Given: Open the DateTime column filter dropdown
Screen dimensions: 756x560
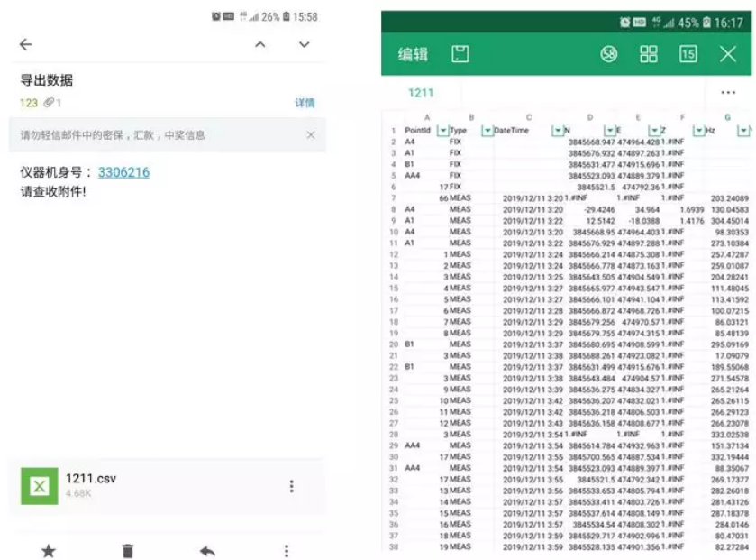Looking at the screenshot, I should point(557,131).
